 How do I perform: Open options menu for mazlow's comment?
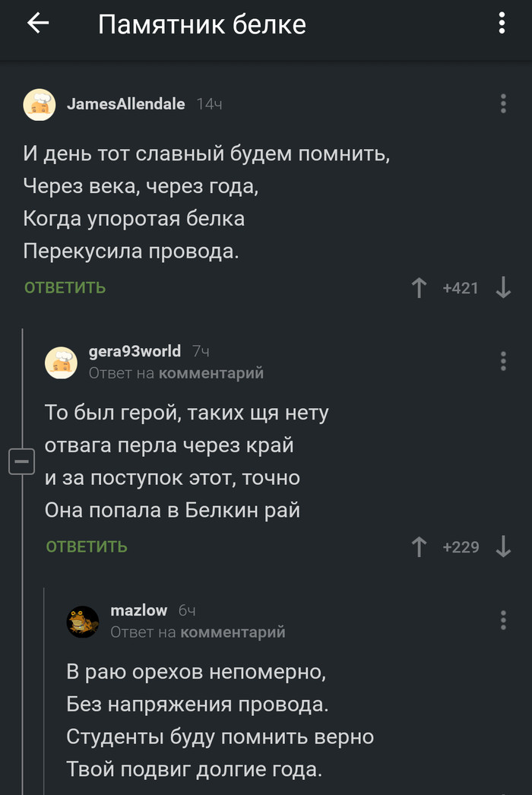point(502,621)
